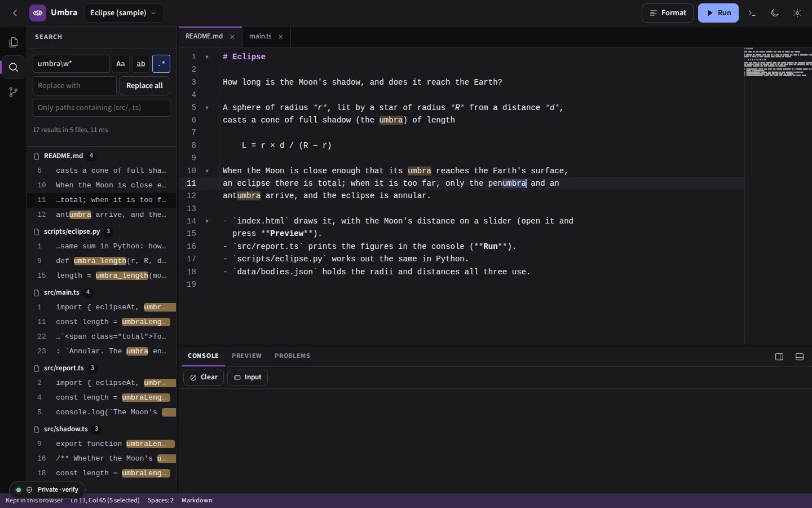Click the Format button
812x508 pixels.
click(668, 13)
